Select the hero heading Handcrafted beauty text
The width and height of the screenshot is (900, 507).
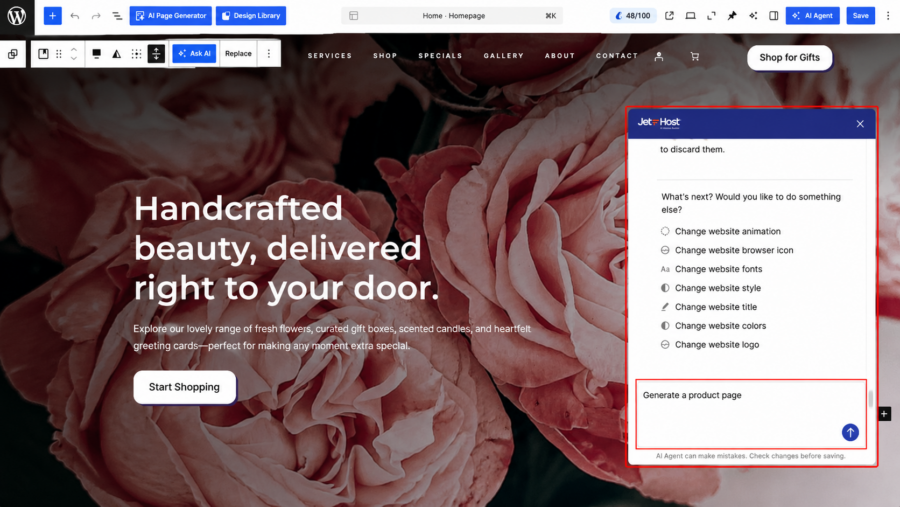point(286,248)
